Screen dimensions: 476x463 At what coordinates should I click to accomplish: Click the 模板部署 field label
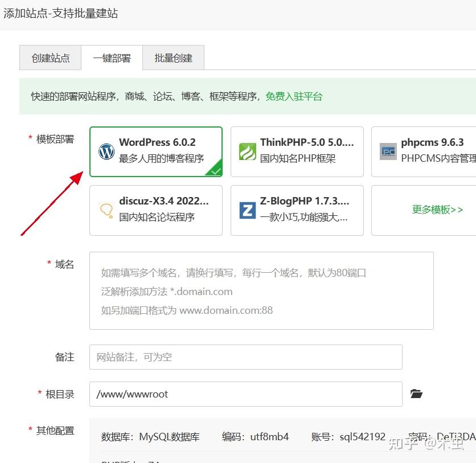coord(55,139)
